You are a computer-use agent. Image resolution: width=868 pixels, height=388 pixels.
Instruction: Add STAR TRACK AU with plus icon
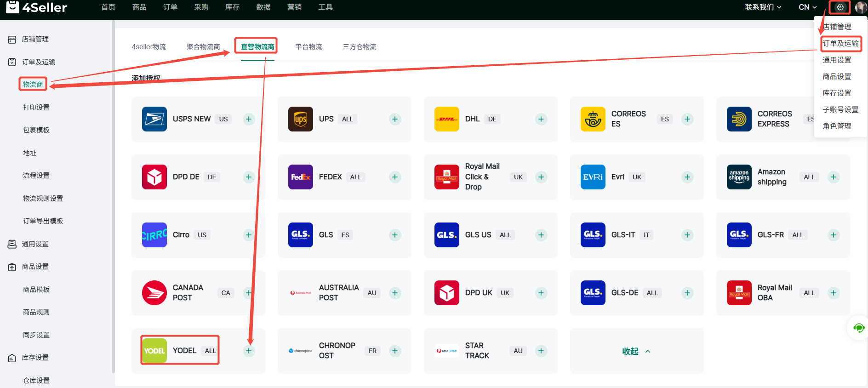(541, 351)
